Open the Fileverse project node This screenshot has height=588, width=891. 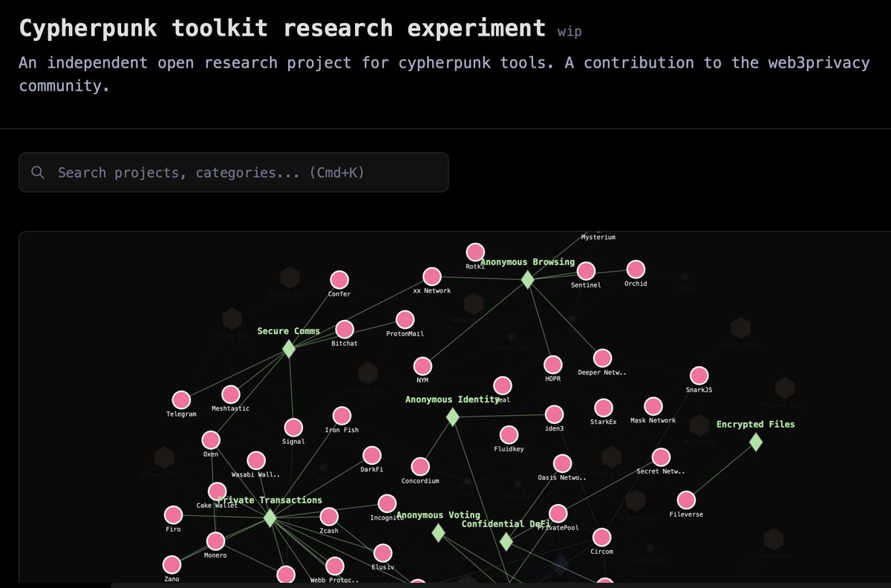tap(686, 500)
